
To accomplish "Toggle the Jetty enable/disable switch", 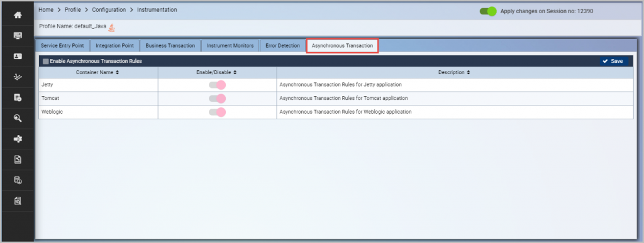I will click(217, 85).
